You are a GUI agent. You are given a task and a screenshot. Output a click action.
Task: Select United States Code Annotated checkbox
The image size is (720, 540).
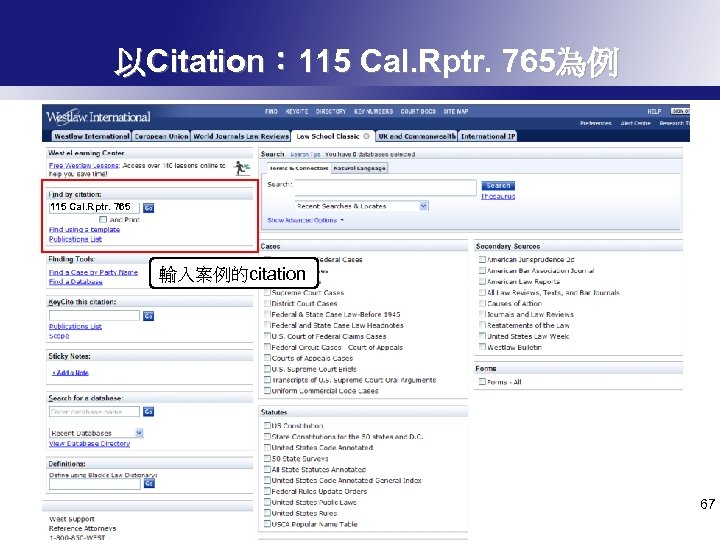pyautogui.click(x=267, y=447)
